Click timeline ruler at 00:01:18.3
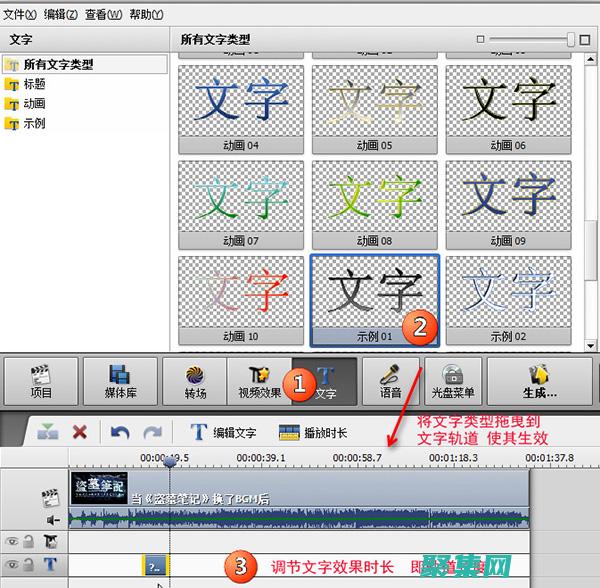The image size is (600, 588). coord(453,458)
